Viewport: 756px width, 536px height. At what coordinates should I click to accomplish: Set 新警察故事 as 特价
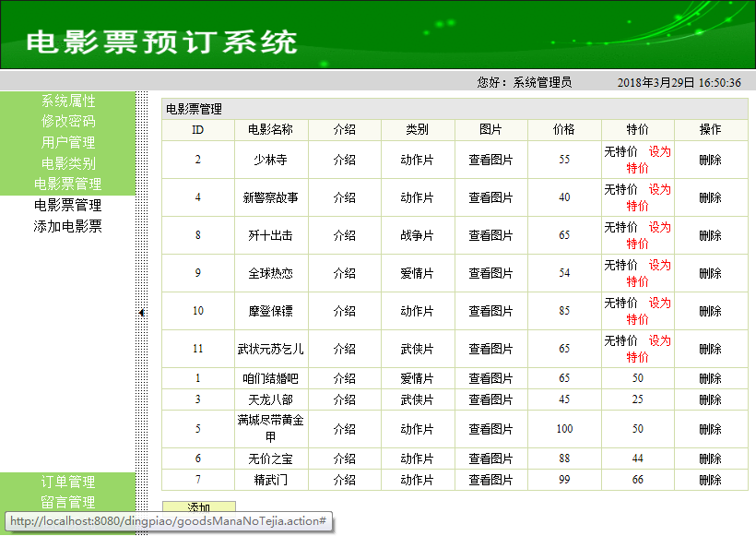point(648,197)
